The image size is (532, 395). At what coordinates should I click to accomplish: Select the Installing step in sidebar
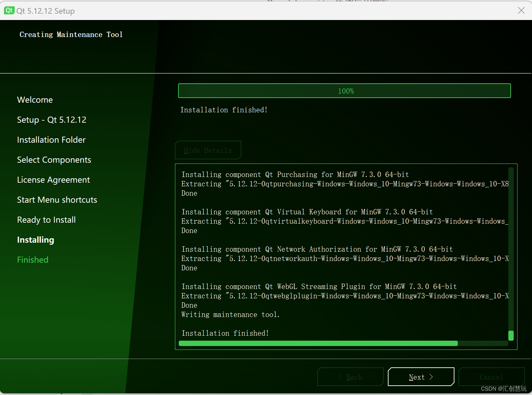click(36, 240)
